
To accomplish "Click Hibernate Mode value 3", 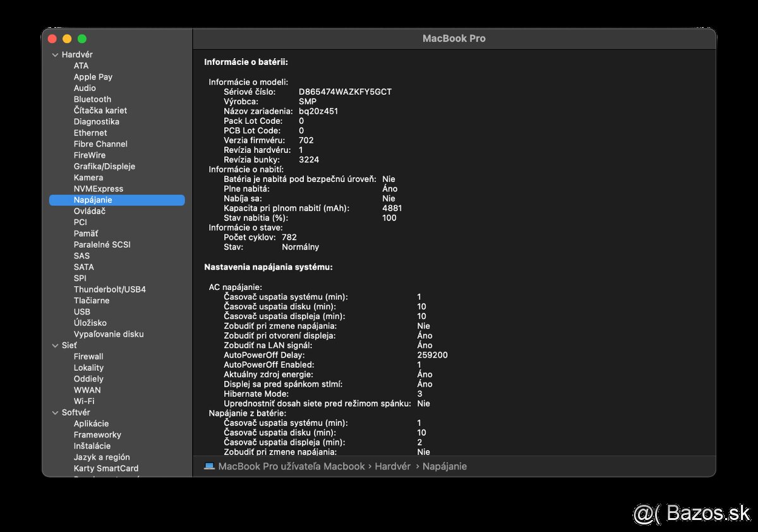I will [419, 394].
